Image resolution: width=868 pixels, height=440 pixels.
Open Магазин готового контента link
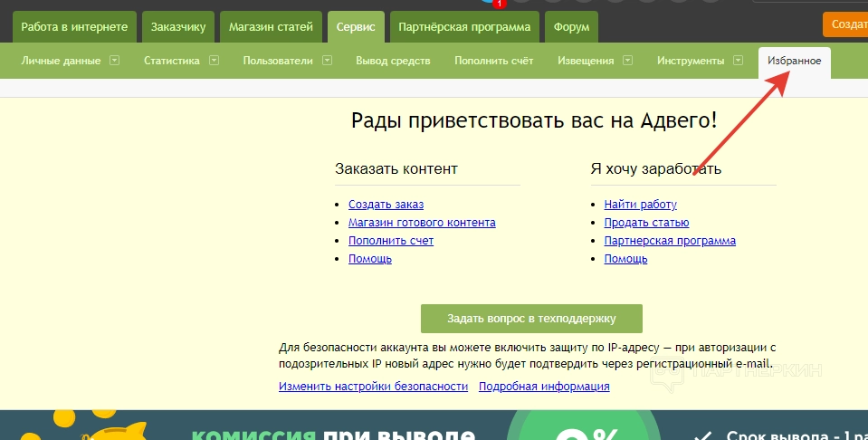coord(422,223)
